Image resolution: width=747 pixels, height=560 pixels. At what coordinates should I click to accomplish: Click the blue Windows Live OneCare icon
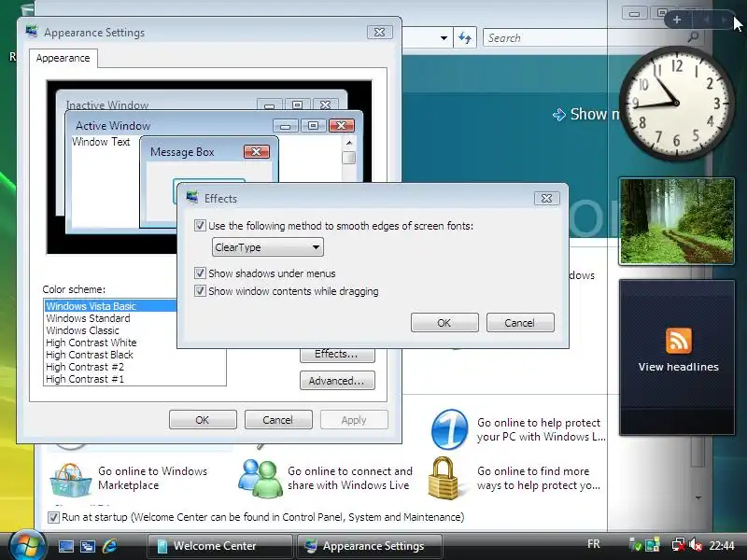tap(450, 429)
